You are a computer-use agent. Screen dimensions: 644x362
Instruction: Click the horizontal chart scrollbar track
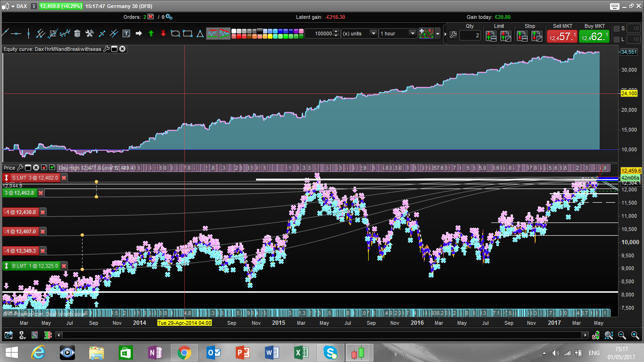[322, 335]
